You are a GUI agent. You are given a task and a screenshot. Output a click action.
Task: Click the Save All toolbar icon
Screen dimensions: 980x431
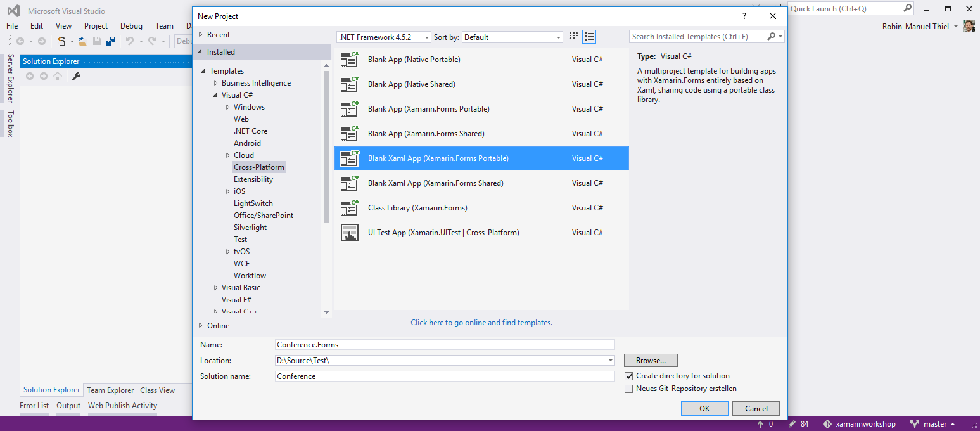pyautogui.click(x=111, y=41)
